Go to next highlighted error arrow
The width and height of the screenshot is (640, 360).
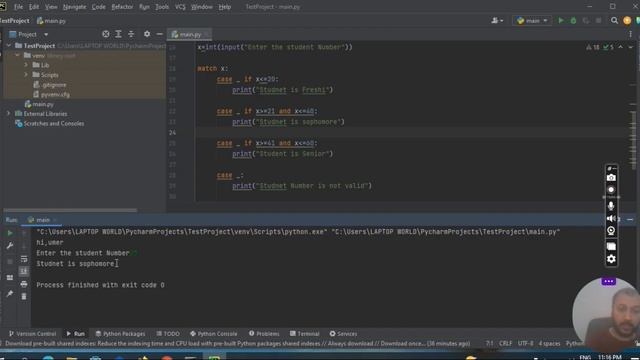point(630,47)
